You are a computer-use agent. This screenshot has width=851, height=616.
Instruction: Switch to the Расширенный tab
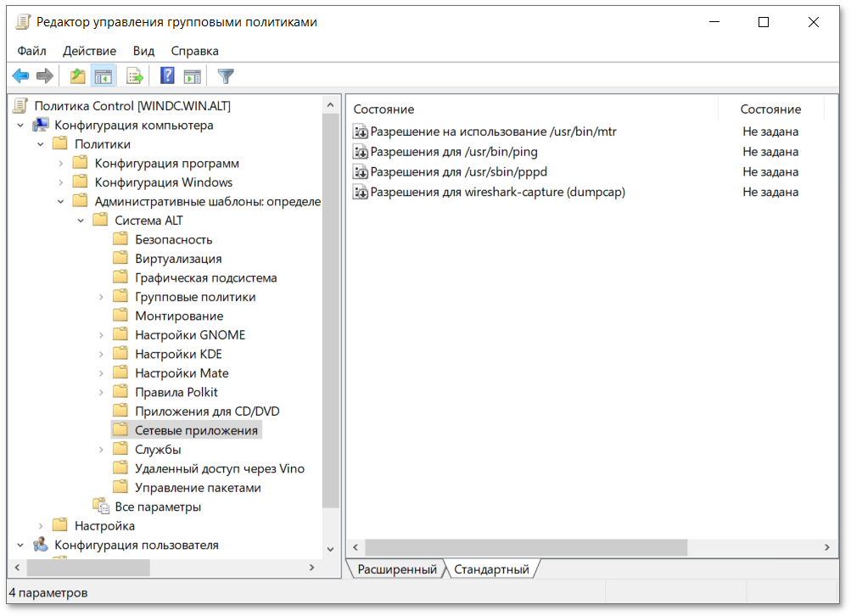coord(396,569)
